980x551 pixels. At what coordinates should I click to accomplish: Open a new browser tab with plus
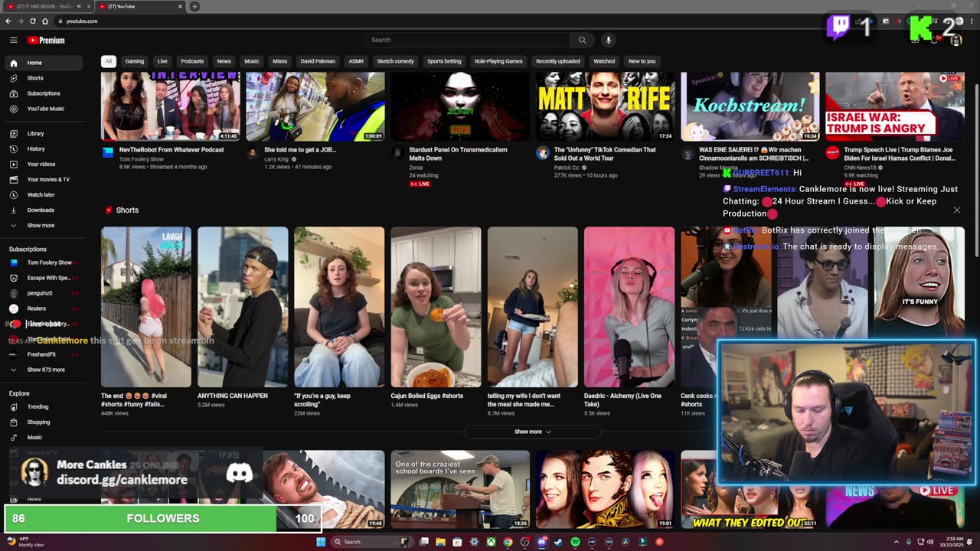pyautogui.click(x=194, y=6)
